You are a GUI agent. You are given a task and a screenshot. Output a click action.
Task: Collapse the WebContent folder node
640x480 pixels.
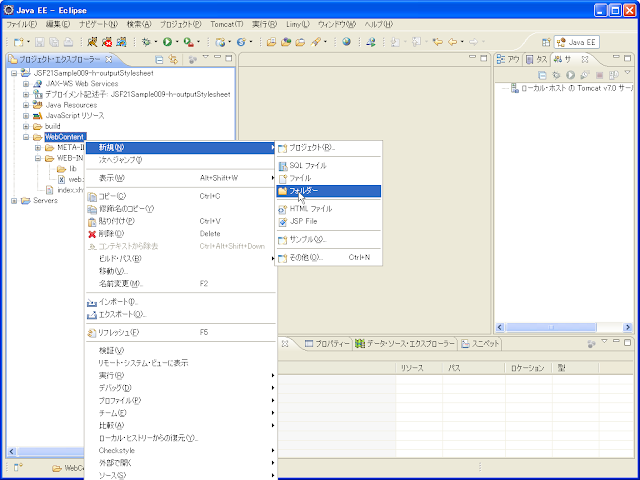coord(26,137)
